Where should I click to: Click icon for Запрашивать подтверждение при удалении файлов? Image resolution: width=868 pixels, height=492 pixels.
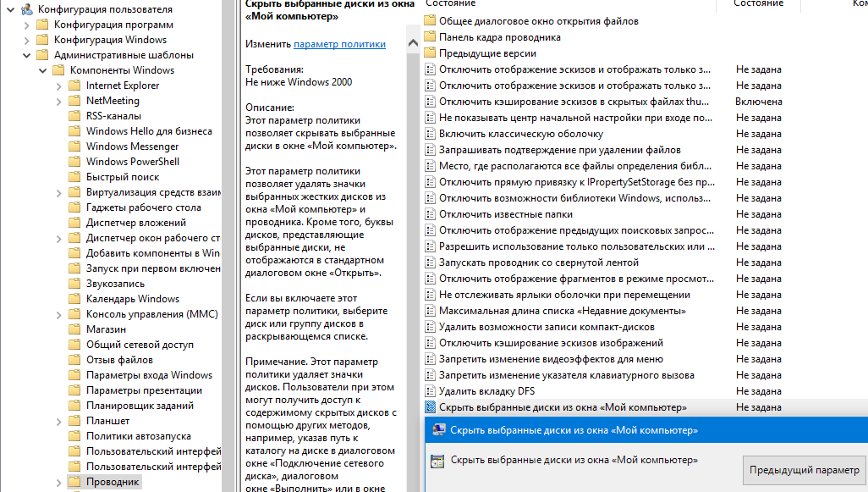point(430,150)
